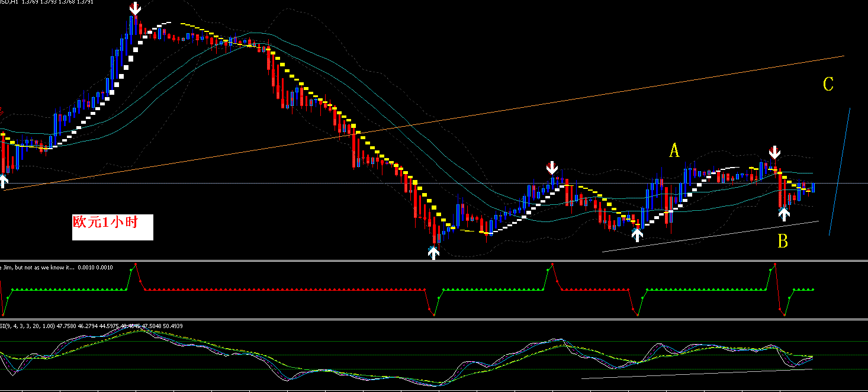The height and width of the screenshot is (392, 868).
Task: Click the yellow letter C wave label
Action: [x=828, y=84]
